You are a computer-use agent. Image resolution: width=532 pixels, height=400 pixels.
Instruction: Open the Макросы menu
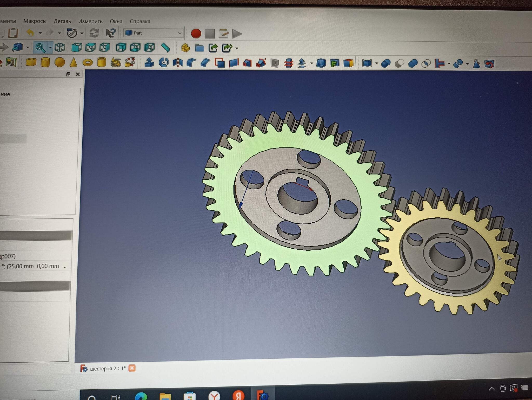pyautogui.click(x=35, y=21)
